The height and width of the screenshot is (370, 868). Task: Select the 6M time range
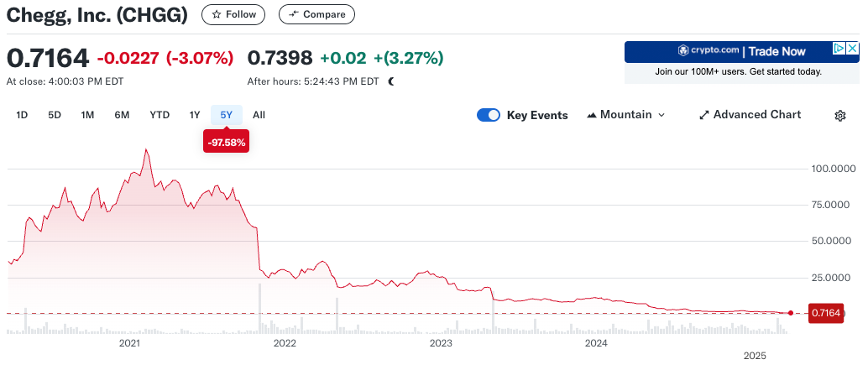pos(122,115)
